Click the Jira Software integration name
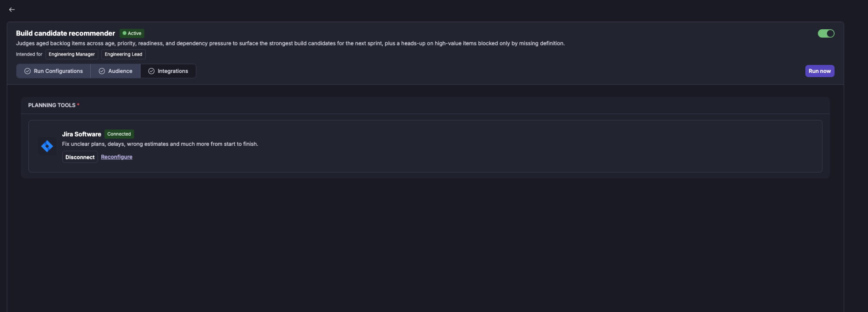The height and width of the screenshot is (312, 868). [x=81, y=134]
